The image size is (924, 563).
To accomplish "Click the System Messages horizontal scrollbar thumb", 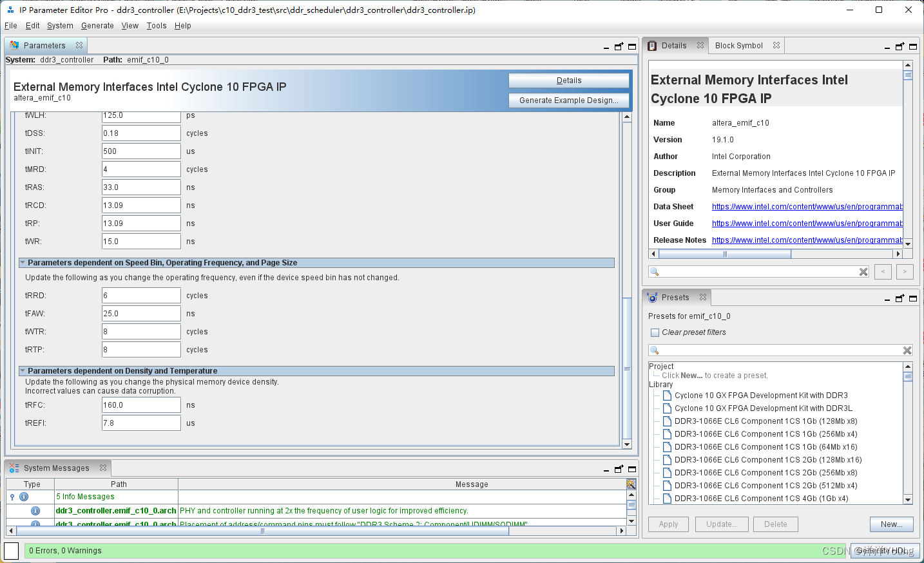I will coord(262,531).
